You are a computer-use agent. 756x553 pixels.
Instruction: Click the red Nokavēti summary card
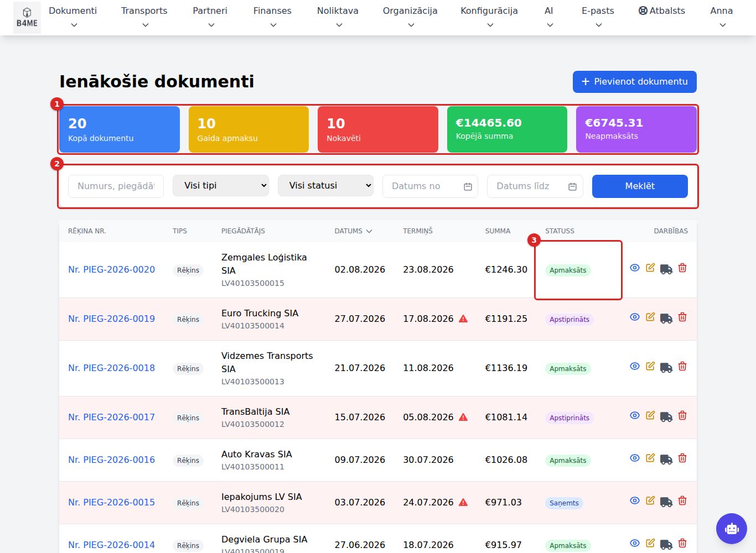click(378, 129)
